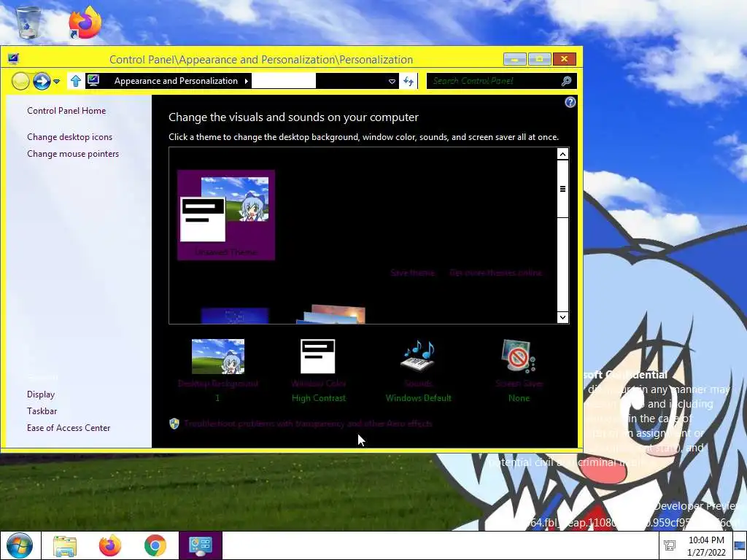Open the address bar history dropdown
This screenshot has width=747, height=560.
pos(392,82)
